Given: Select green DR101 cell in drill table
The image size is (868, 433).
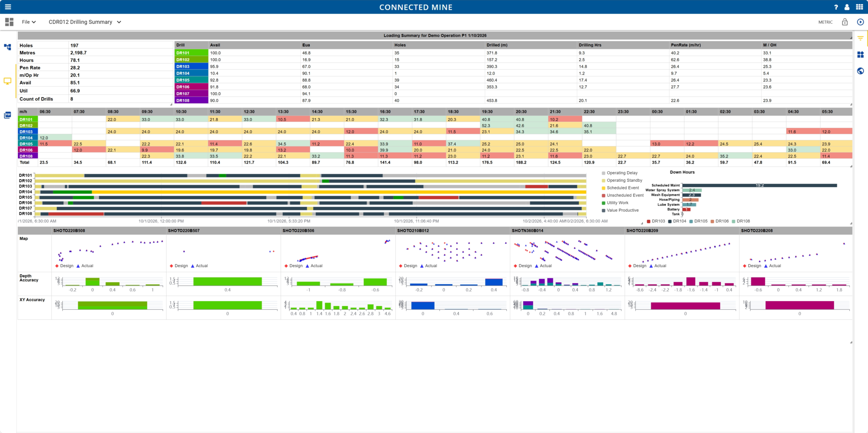Looking at the screenshot, I should coord(191,53).
